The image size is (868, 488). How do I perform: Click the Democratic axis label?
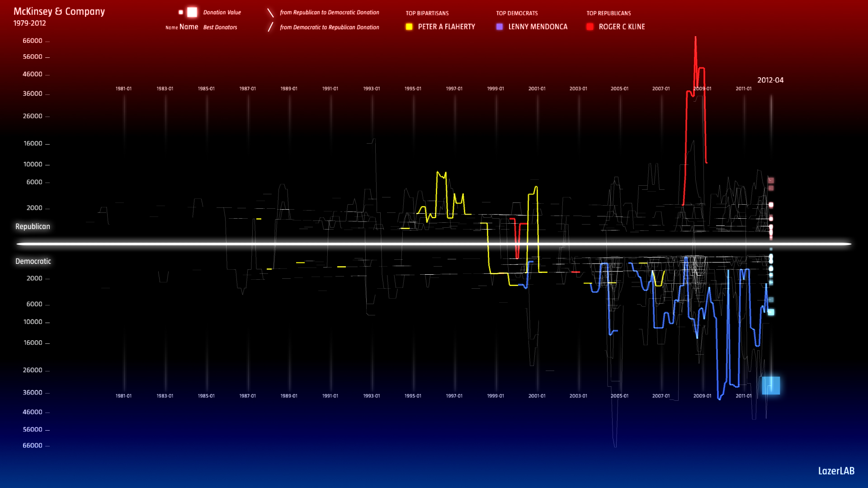[33, 261]
